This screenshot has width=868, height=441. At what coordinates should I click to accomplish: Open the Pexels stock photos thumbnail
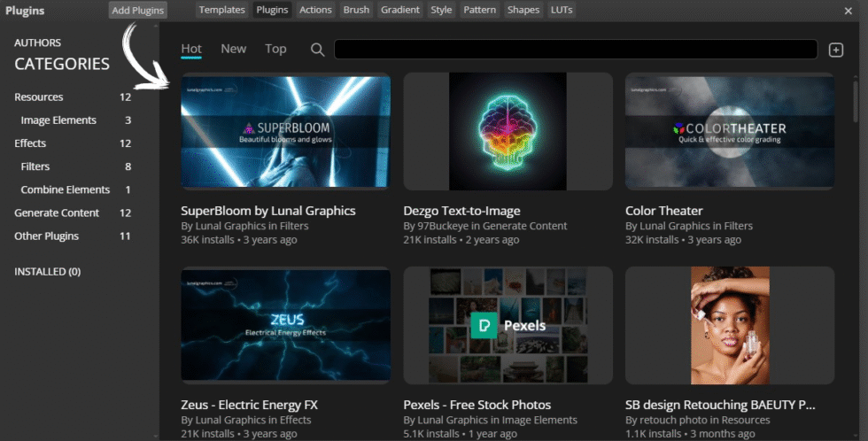508,325
